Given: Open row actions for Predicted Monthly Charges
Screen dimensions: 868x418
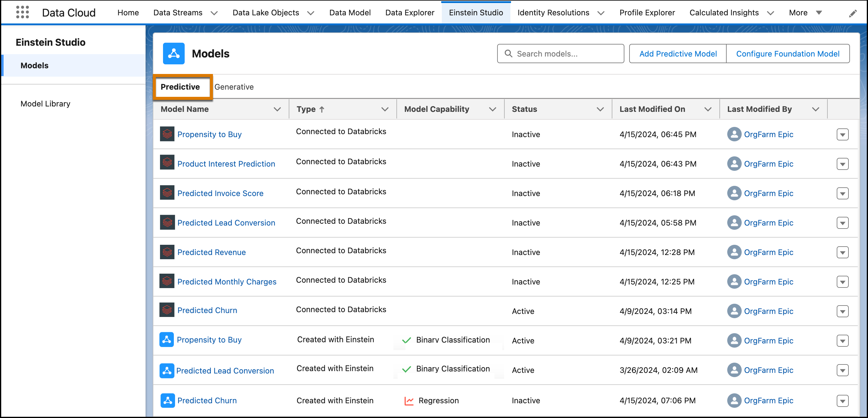Looking at the screenshot, I should coord(842,282).
